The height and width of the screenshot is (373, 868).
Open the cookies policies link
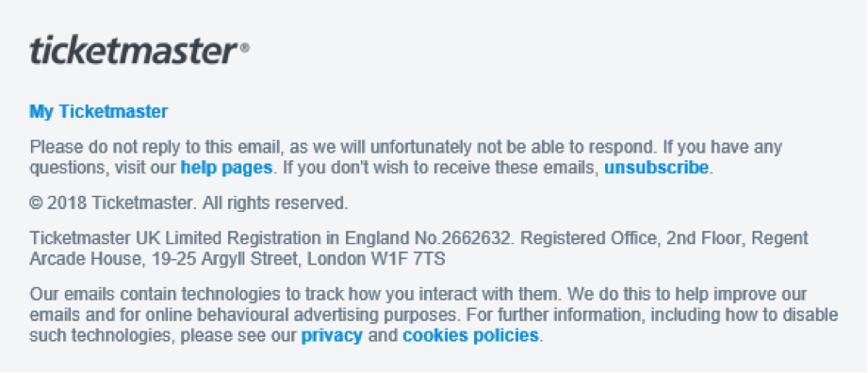tap(470, 334)
